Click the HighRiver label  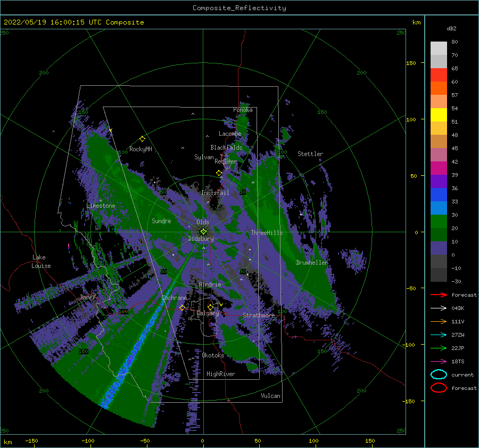221,374
